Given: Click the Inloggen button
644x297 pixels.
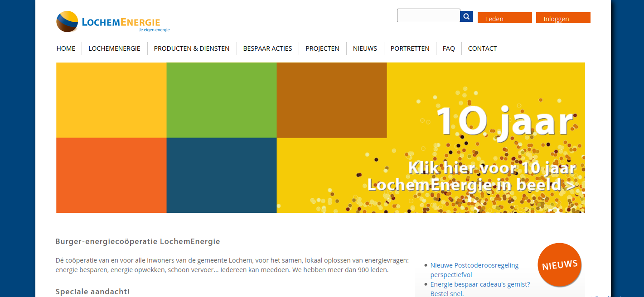Looking at the screenshot, I should click(563, 18).
